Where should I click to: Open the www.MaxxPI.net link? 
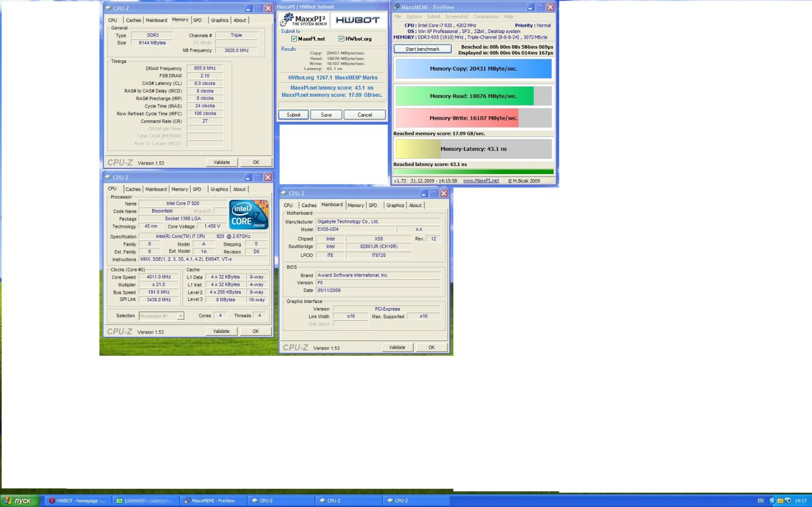click(x=481, y=181)
